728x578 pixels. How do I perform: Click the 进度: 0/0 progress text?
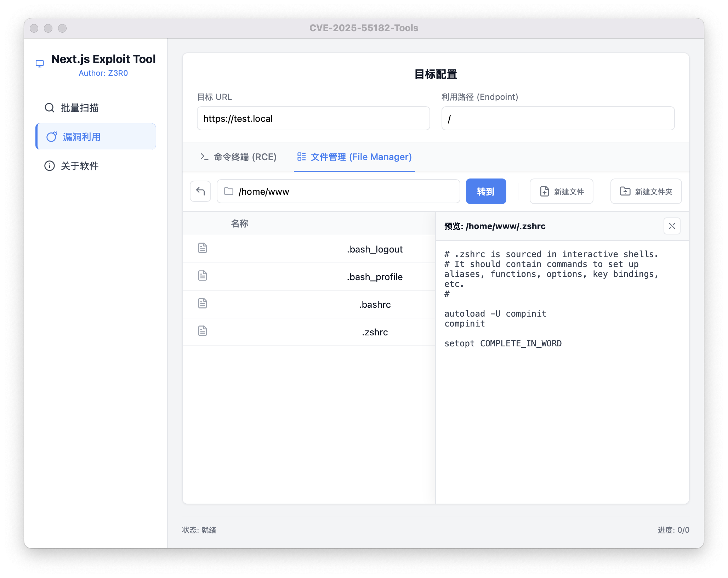click(x=673, y=530)
